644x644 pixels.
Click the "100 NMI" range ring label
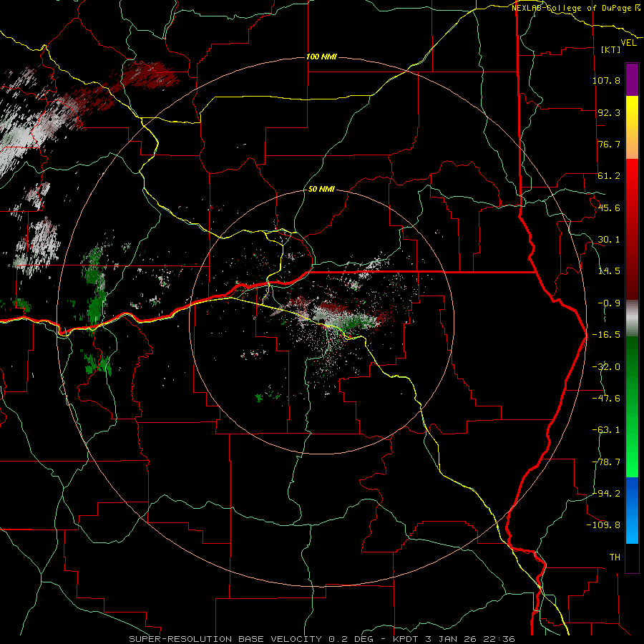321,57
